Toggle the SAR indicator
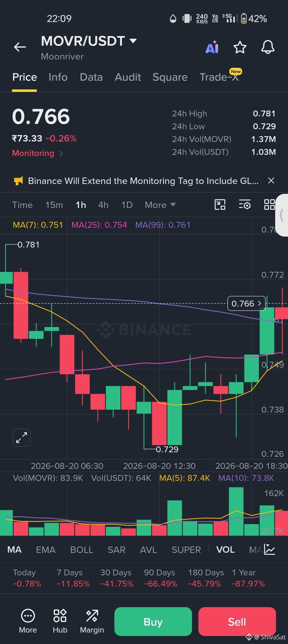288x644 pixels. pyautogui.click(x=117, y=549)
